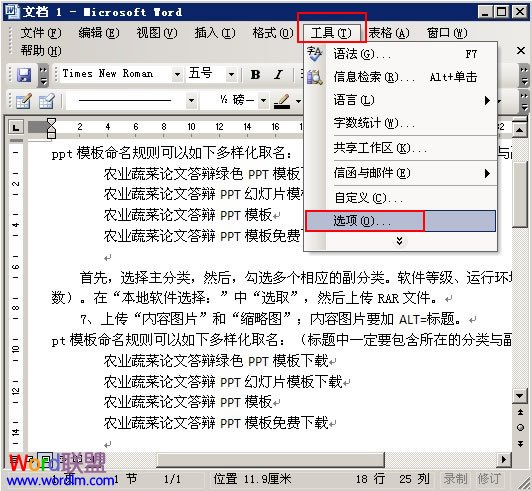Click 位置 11.9厘米 in status bar

(x=253, y=479)
